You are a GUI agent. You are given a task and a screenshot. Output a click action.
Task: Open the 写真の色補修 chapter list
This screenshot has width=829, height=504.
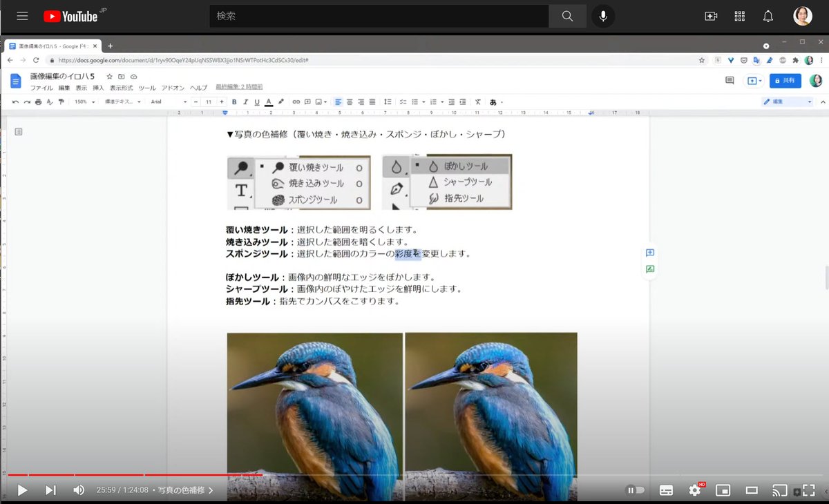coord(185,490)
